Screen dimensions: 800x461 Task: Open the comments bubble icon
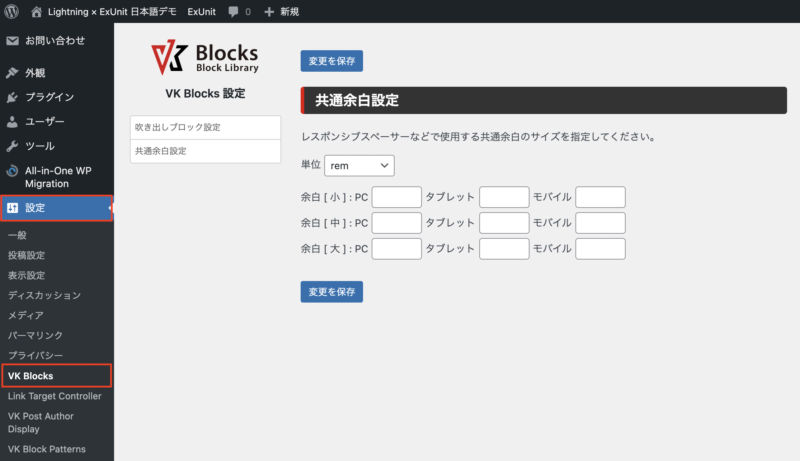coord(233,11)
